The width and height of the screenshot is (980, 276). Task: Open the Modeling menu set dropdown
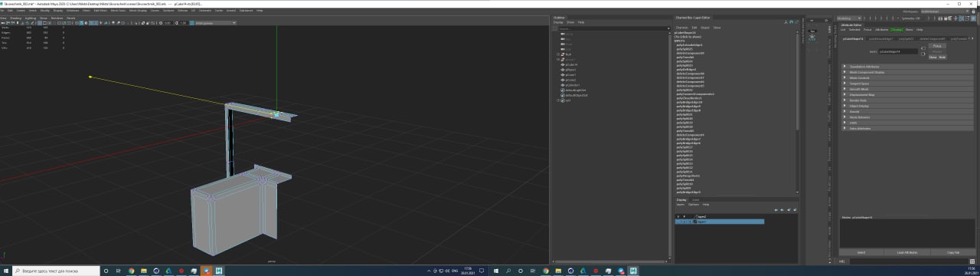[x=851, y=18]
